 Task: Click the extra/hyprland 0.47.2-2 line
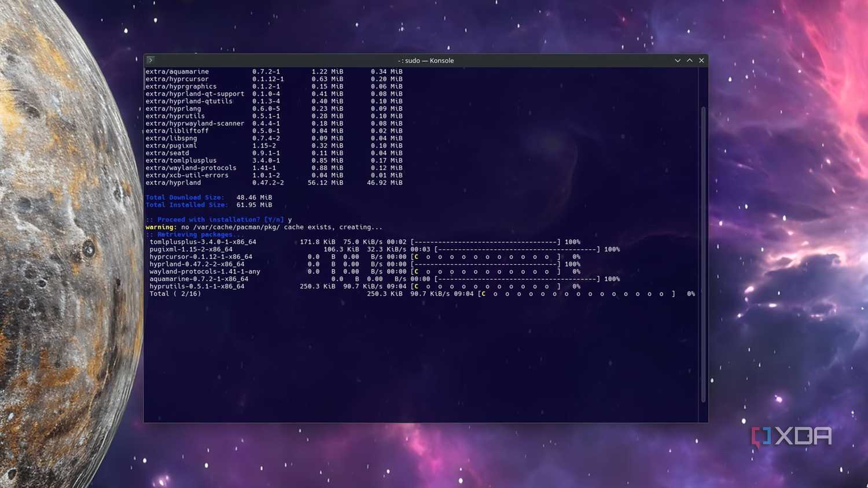[274, 183]
